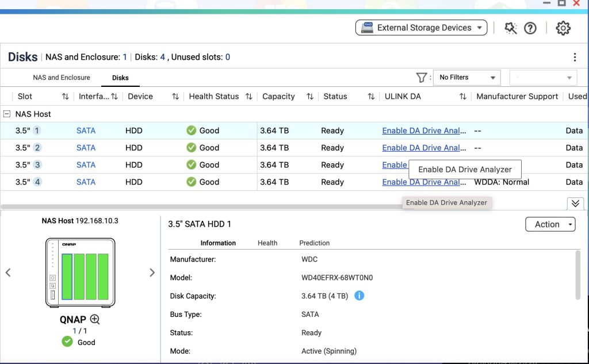Image resolution: width=589 pixels, height=364 pixels.
Task: Click the right arrow to view next enclosure
Action: click(152, 272)
